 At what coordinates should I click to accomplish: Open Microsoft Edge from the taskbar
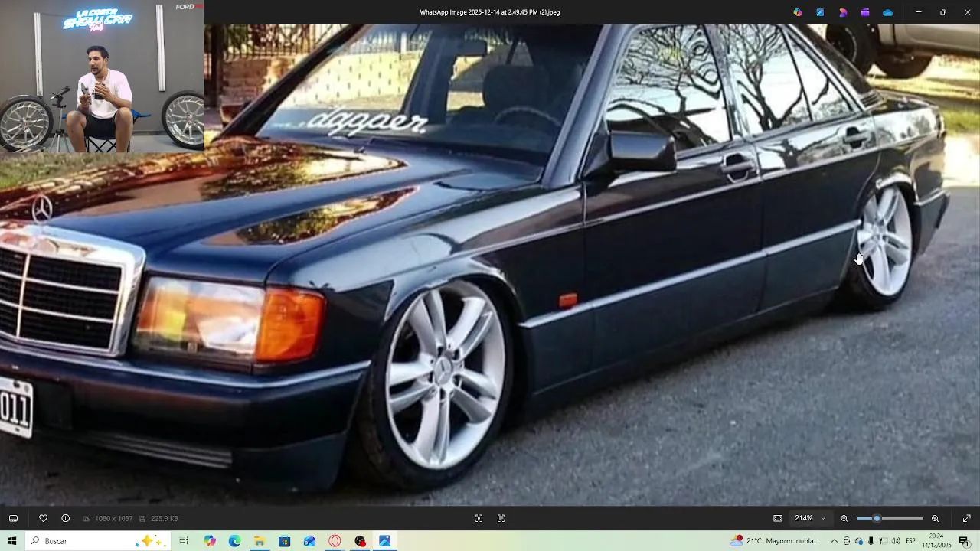tap(234, 541)
